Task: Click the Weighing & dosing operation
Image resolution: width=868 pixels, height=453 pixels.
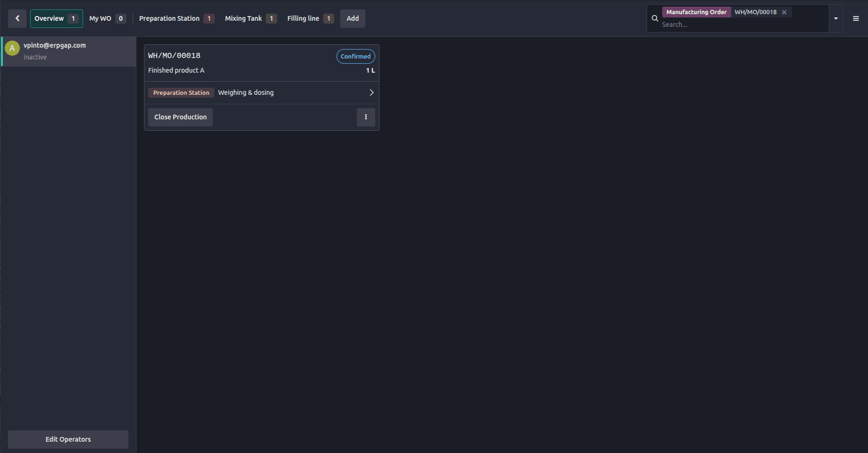Action: pos(246,92)
